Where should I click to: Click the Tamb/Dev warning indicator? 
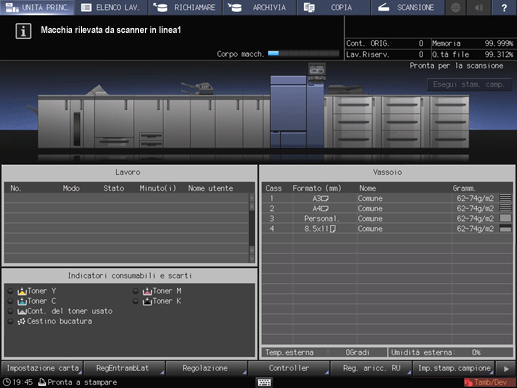click(489, 382)
